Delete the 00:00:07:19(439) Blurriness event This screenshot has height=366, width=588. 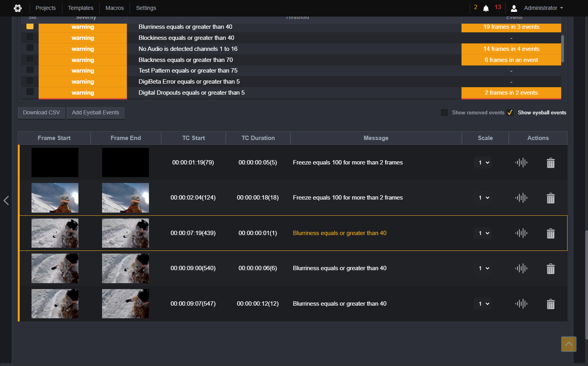[x=551, y=233]
